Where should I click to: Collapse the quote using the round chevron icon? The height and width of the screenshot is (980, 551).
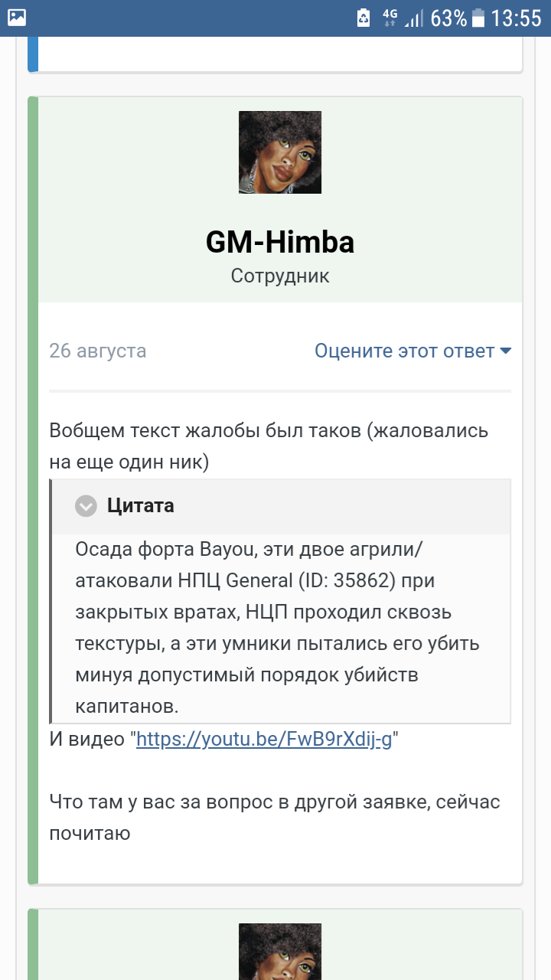[86, 506]
